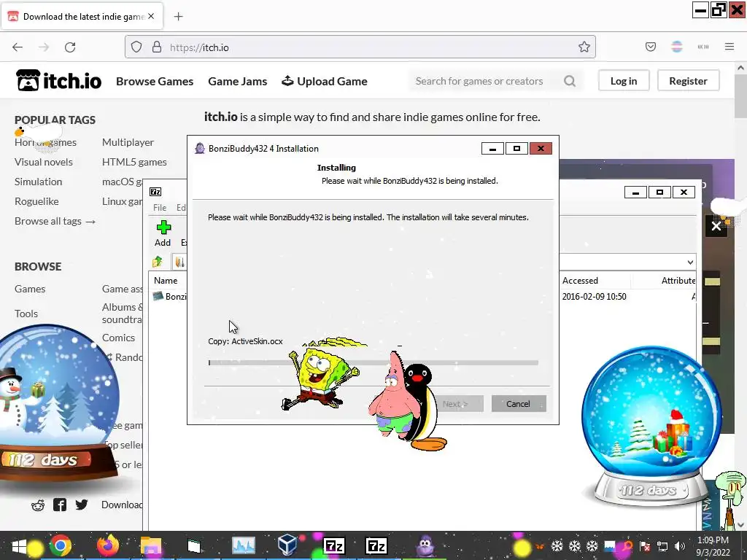Click the padlock site info icon
This screenshot has width=747, height=560.
coord(157,47)
